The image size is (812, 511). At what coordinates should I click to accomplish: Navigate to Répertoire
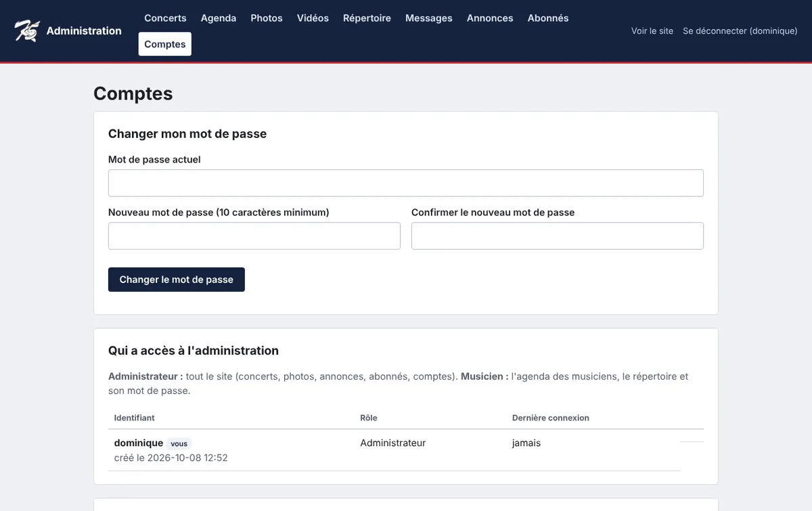367,18
